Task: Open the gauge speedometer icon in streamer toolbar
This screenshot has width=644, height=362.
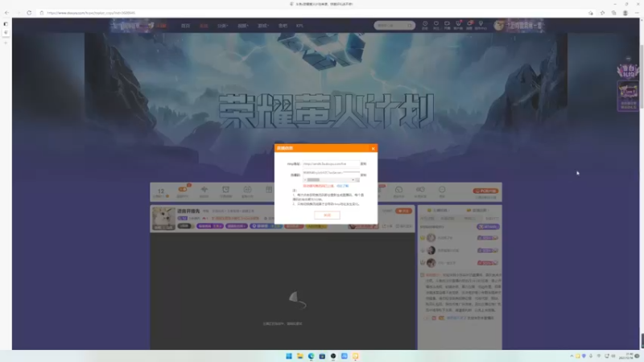Action: (398, 191)
